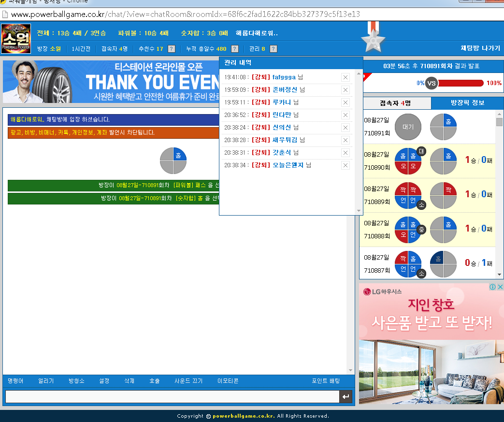Click host pick circle for round 710888
Viewport: 504px width, 422px height.
[443, 230]
